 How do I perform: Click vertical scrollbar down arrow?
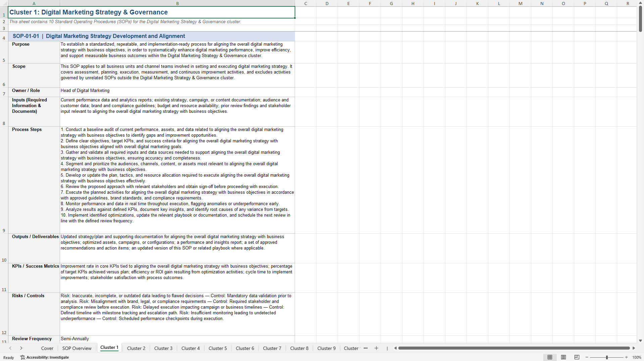tap(640, 341)
